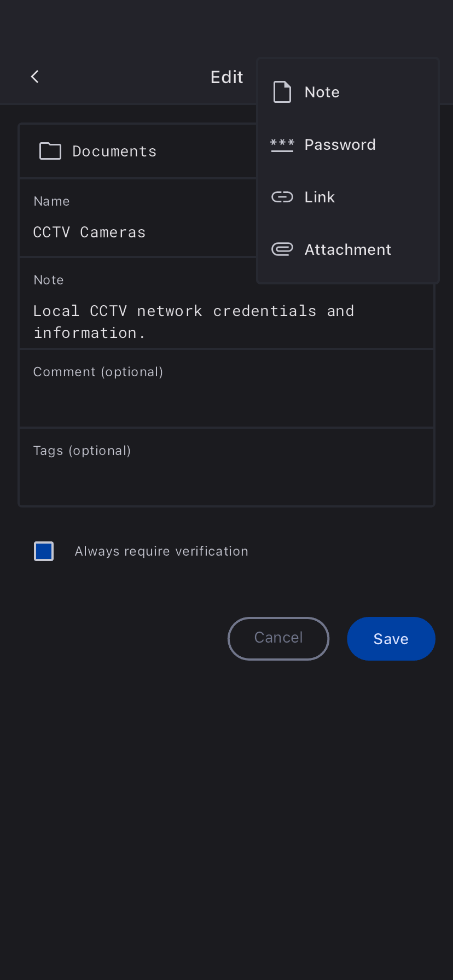Save the edited item
The width and height of the screenshot is (453, 980).
click(391, 639)
